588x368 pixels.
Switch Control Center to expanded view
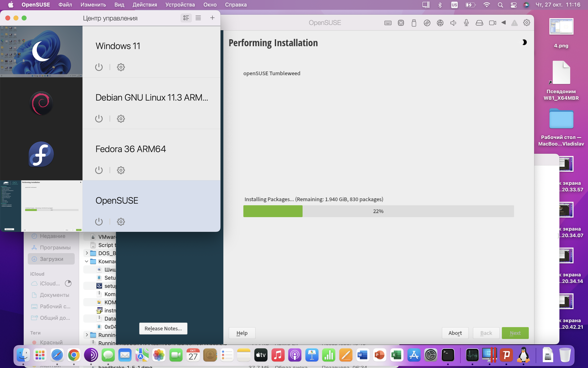pos(186,18)
